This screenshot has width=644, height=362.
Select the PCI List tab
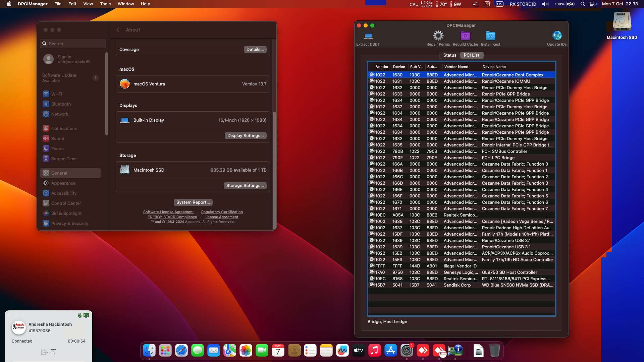coord(471,55)
